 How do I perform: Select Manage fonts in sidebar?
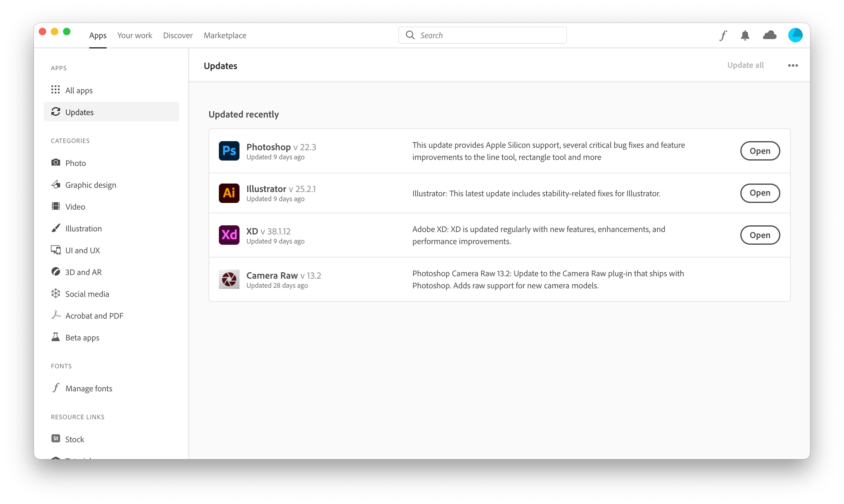coord(89,388)
